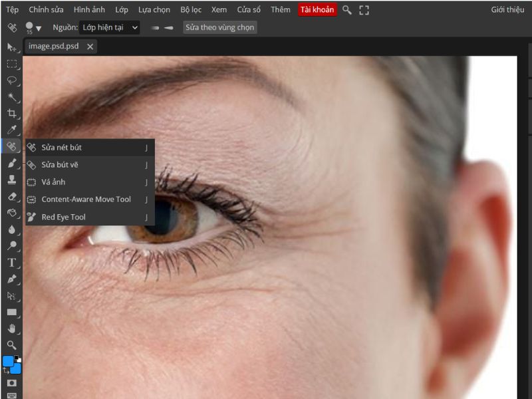This screenshot has height=399, width=532.
Task: Choose 'Sửa bút vẽ' from the flyout
Action: click(90, 164)
